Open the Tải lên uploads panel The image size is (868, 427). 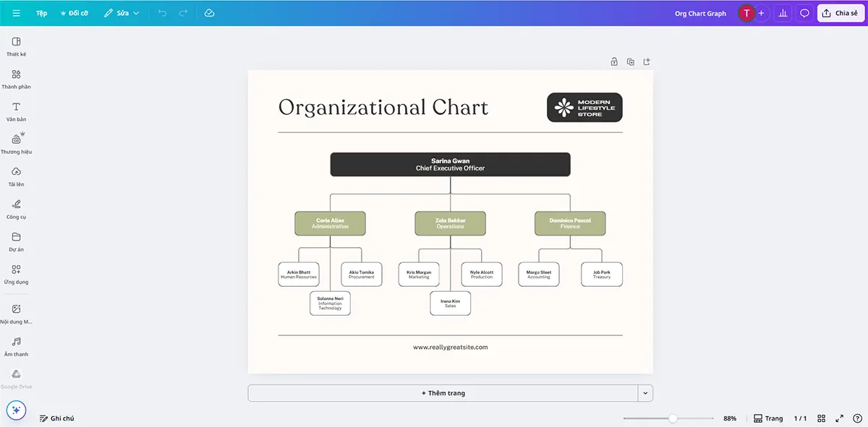tap(17, 177)
